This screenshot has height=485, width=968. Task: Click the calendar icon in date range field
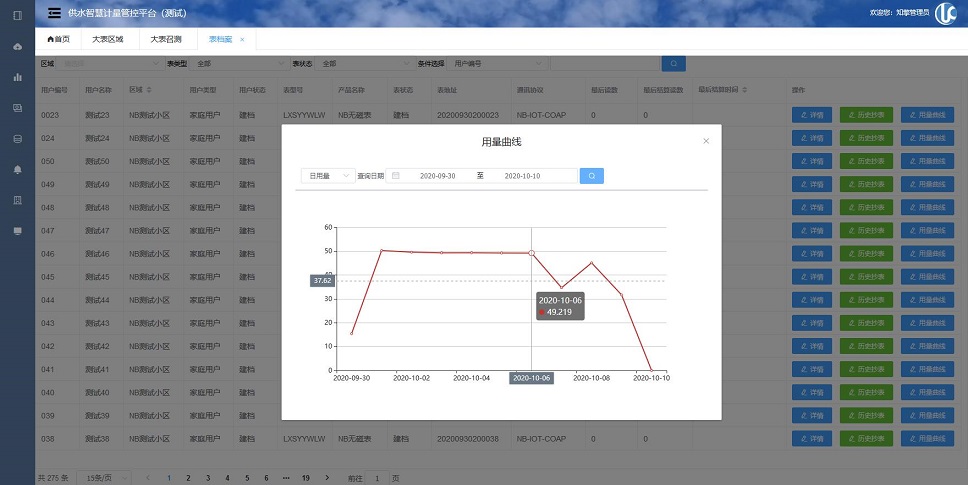[396, 176]
